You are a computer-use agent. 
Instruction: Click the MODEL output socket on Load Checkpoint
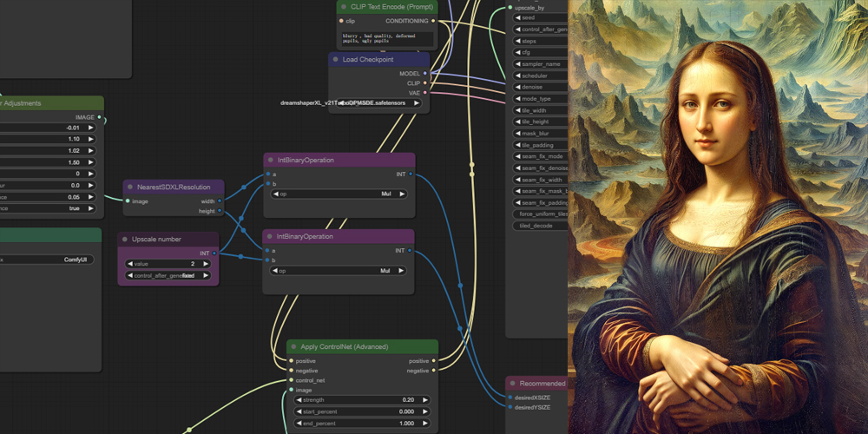[424, 73]
